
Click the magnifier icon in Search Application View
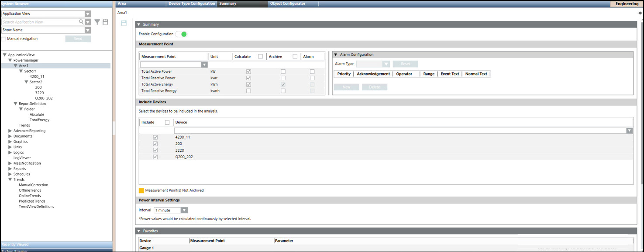[81, 22]
